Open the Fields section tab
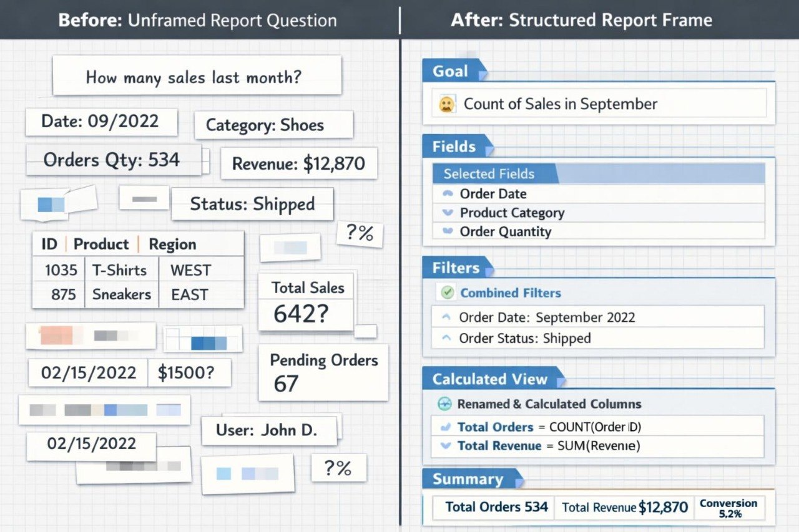 (458, 147)
